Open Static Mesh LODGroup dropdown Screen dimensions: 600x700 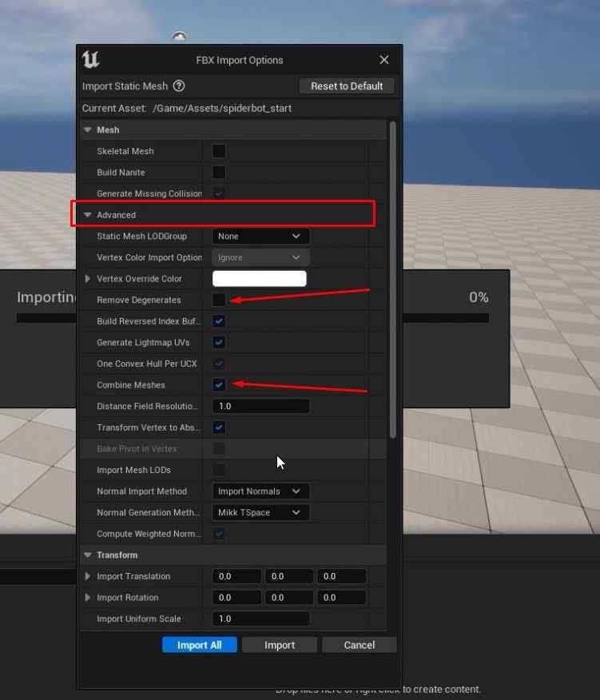click(260, 237)
